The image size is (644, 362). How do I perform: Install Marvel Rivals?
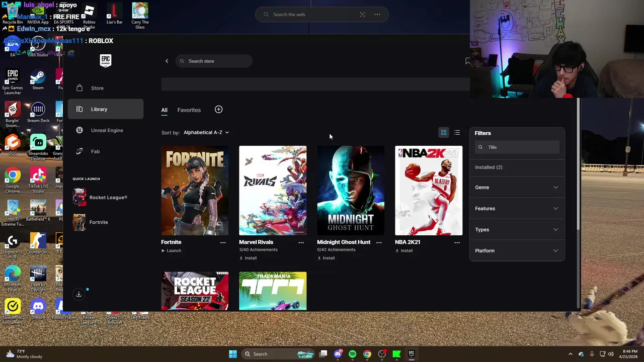tap(248, 258)
